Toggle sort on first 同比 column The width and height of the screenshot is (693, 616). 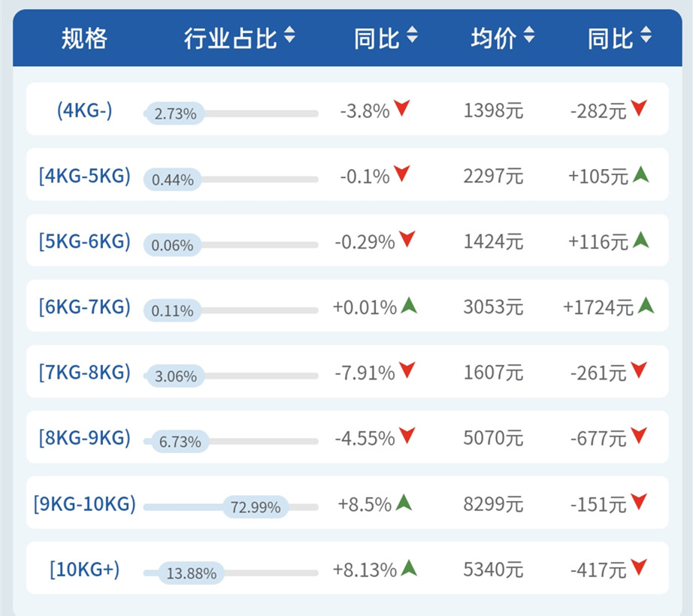[x=411, y=35]
